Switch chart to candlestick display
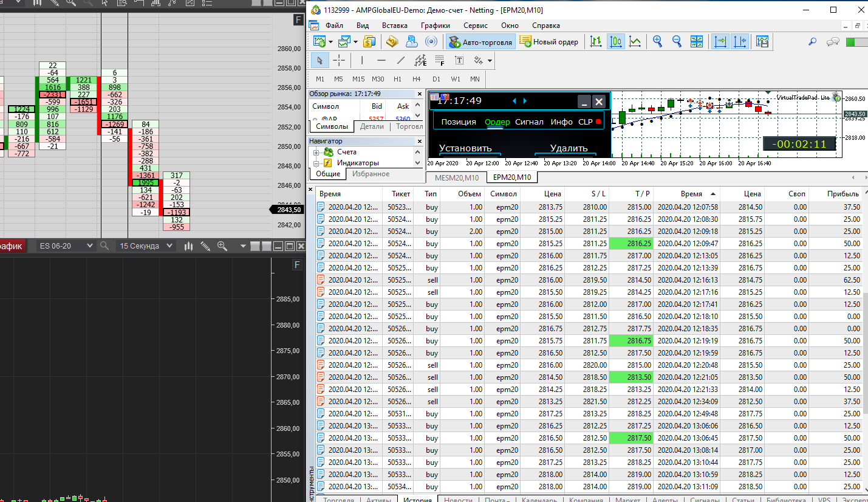The width and height of the screenshot is (868, 502). coord(615,42)
